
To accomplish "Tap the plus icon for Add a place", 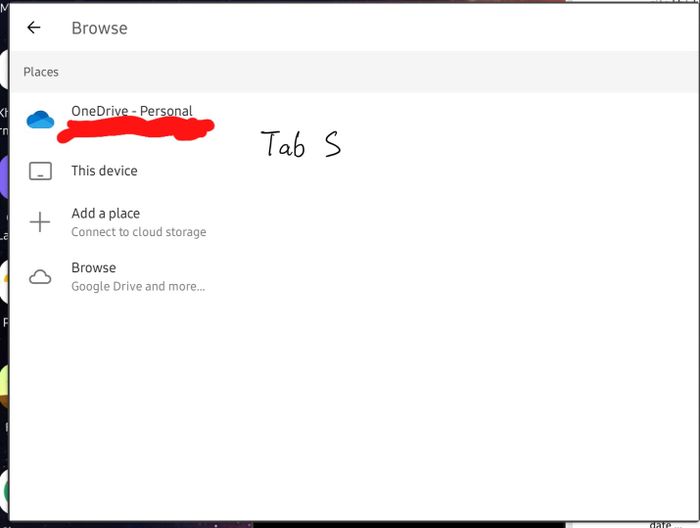I will [40, 222].
